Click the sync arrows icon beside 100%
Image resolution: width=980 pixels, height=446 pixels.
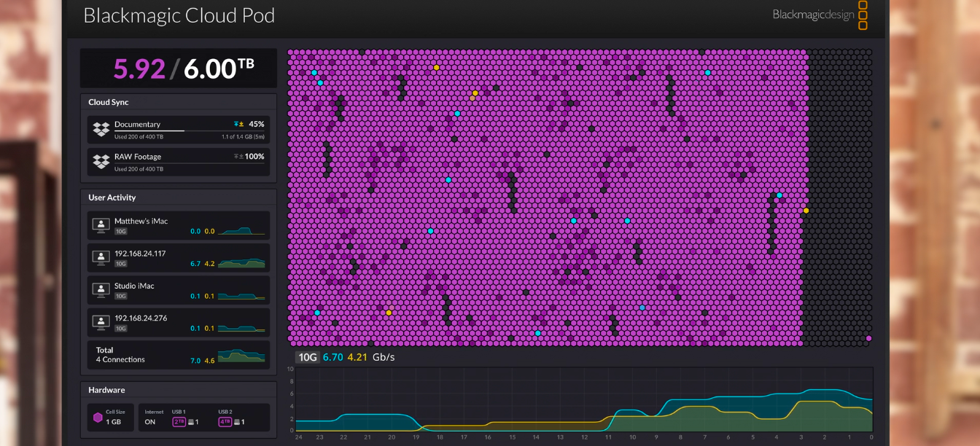238,157
